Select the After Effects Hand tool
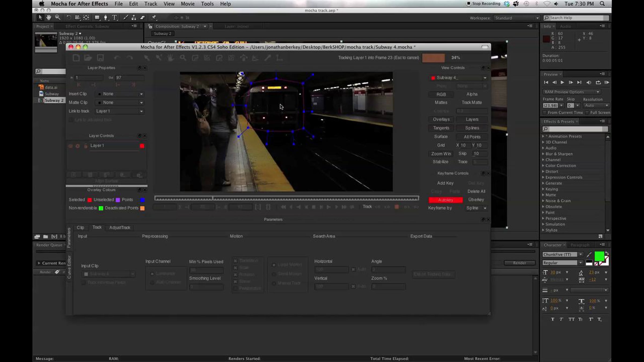The width and height of the screenshot is (644, 362). [x=49, y=18]
